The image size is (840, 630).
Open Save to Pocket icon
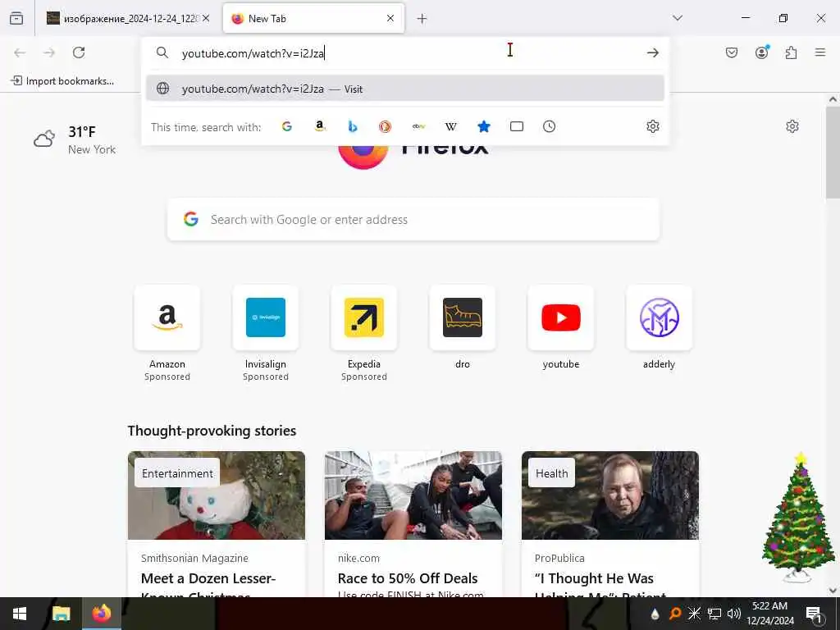pyautogui.click(x=732, y=52)
